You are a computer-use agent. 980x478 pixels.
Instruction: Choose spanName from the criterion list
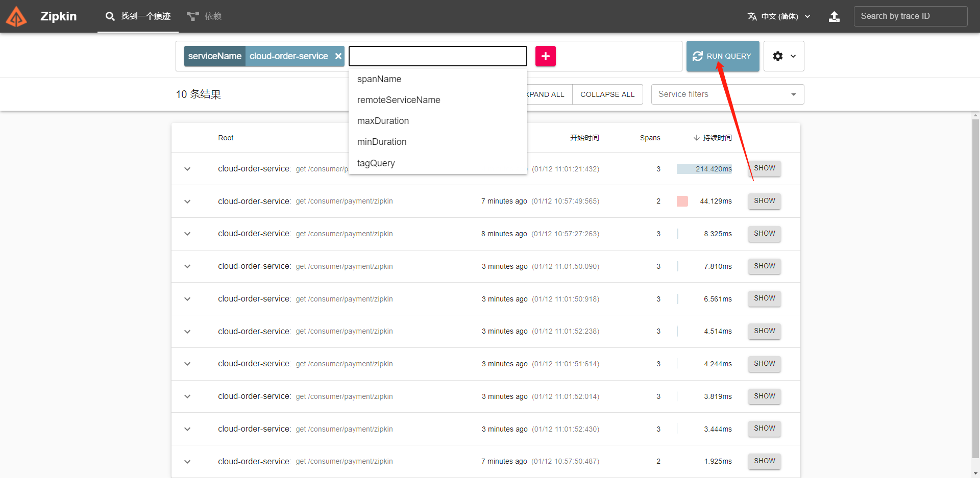[438, 79]
